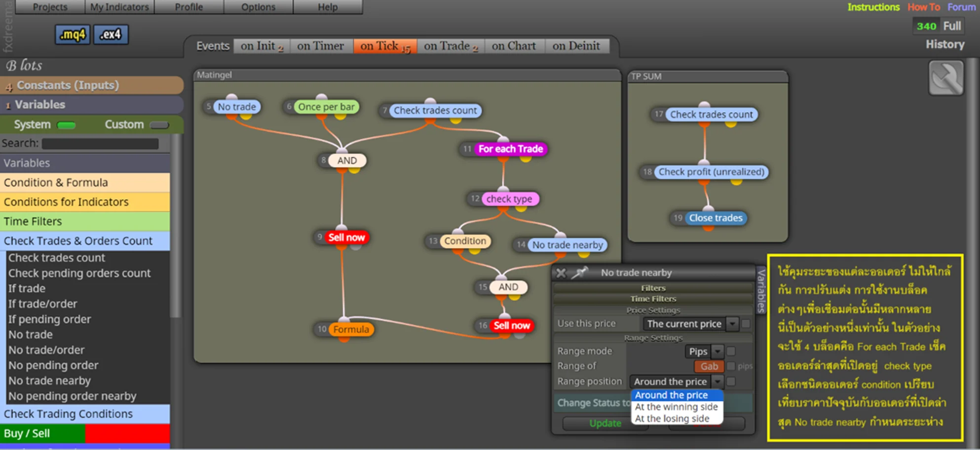Choose At the losing side option

pos(677,419)
